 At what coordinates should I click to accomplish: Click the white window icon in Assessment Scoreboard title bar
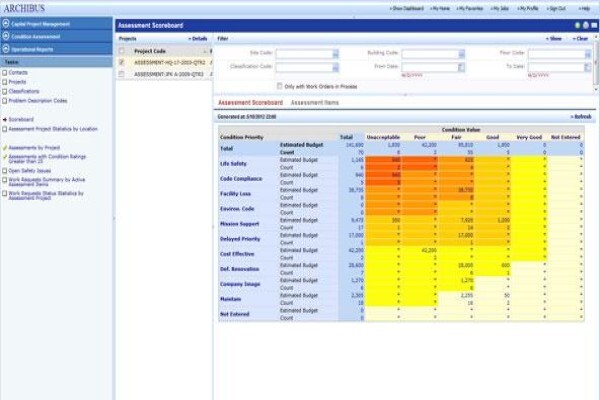click(x=594, y=25)
